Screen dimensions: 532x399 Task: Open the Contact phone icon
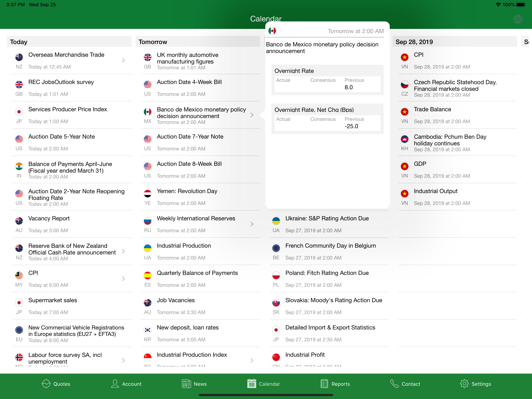[394, 384]
